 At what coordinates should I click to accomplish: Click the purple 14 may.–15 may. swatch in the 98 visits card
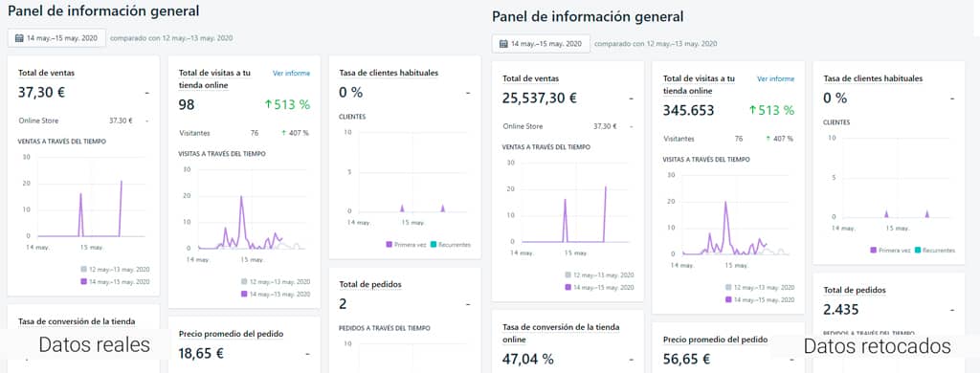click(245, 295)
